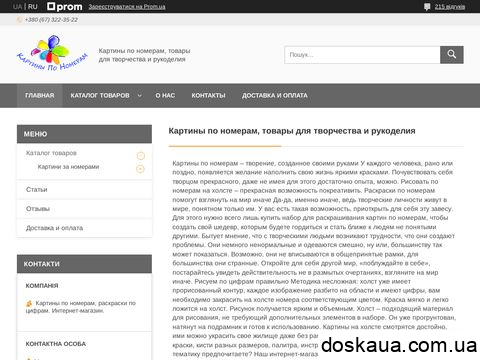Click the page heading Картины по номерам, товары для творчества

point(292,131)
